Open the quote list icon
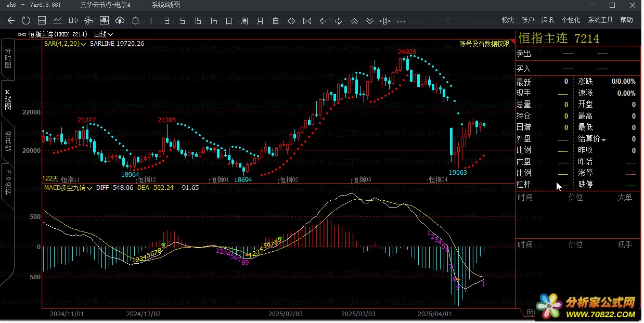644x323 pixels. 42,21
